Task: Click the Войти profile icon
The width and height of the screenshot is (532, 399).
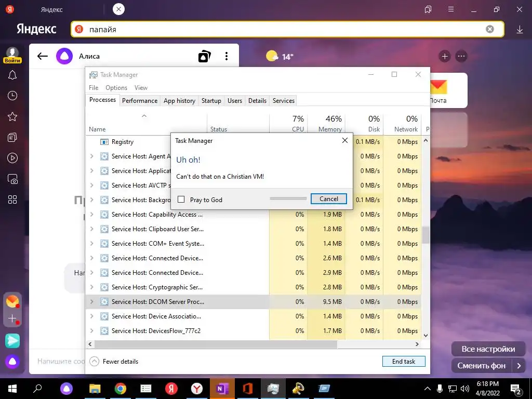Action: [12, 56]
